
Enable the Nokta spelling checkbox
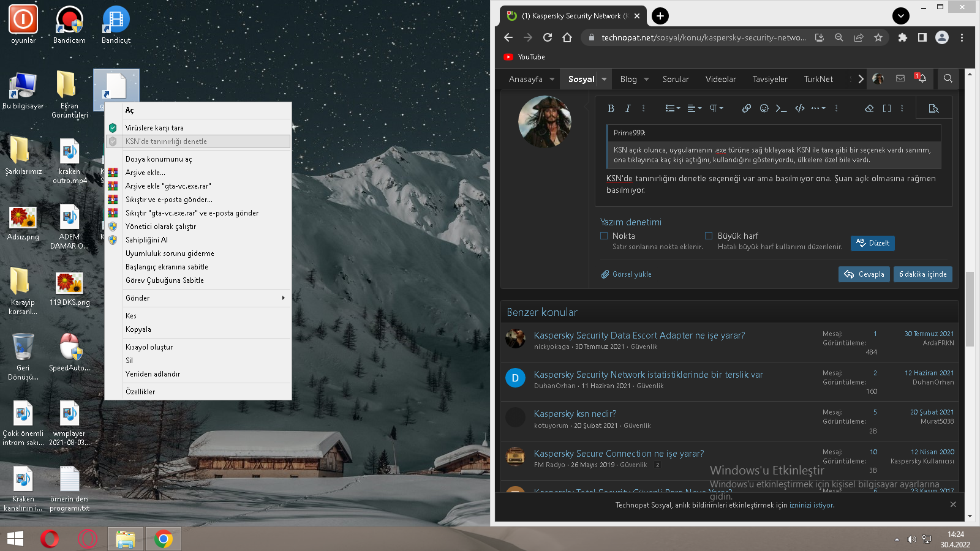[x=604, y=236]
